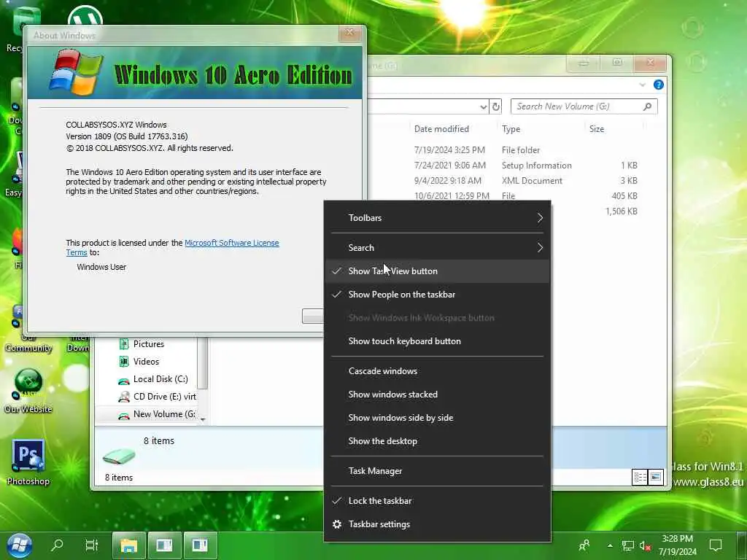Click the muted volume icon in the tray
The image size is (747, 560).
[x=645, y=546]
